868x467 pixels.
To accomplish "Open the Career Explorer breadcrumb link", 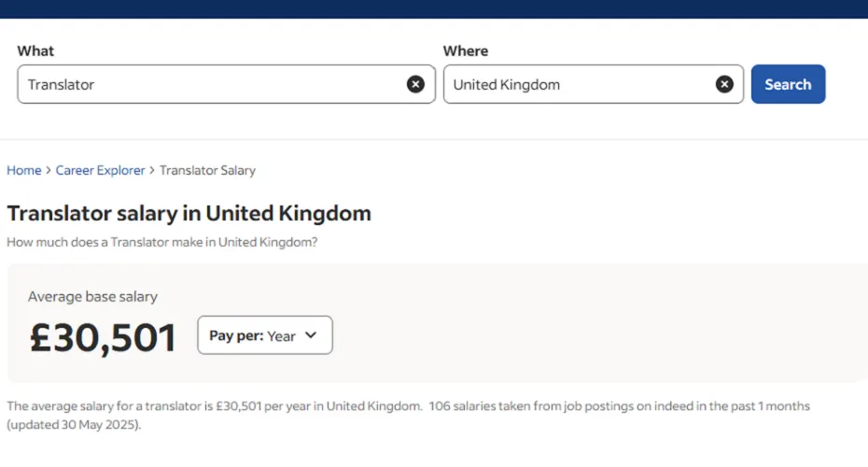I will [x=100, y=171].
